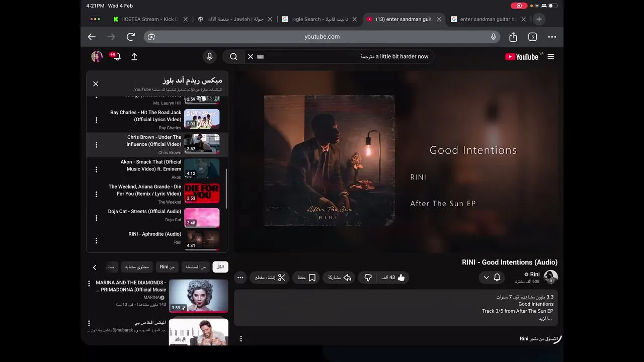This screenshot has height=362, width=644.
Task: Close the Jawlah tab
Action: coord(270,19)
